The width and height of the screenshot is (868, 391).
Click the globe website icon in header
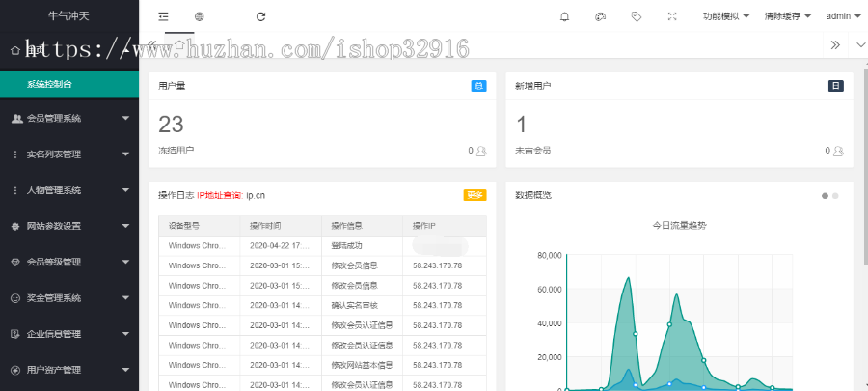(x=200, y=16)
